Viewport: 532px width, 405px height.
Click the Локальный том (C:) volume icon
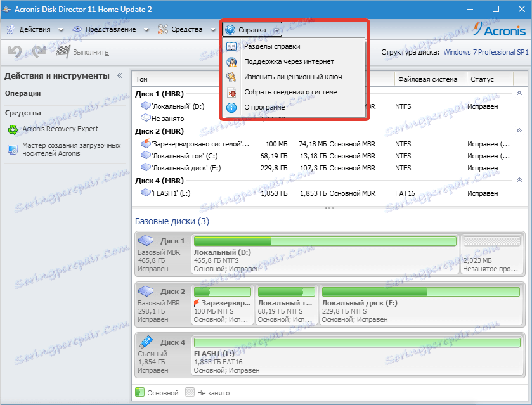(146, 155)
